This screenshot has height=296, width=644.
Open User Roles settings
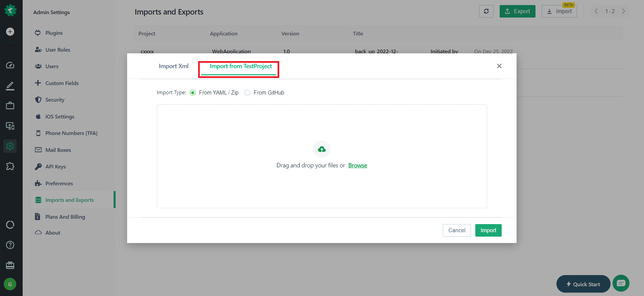[x=58, y=50]
